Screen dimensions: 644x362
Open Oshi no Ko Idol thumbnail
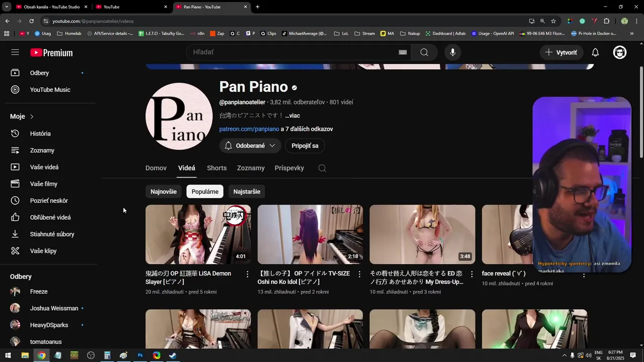coord(310,234)
